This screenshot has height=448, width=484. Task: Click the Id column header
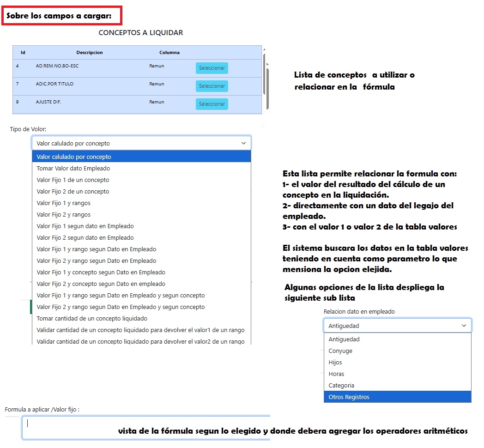tap(23, 53)
